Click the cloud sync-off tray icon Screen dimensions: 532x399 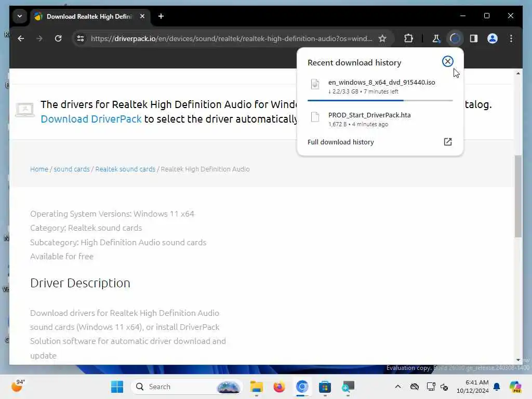[x=414, y=387]
